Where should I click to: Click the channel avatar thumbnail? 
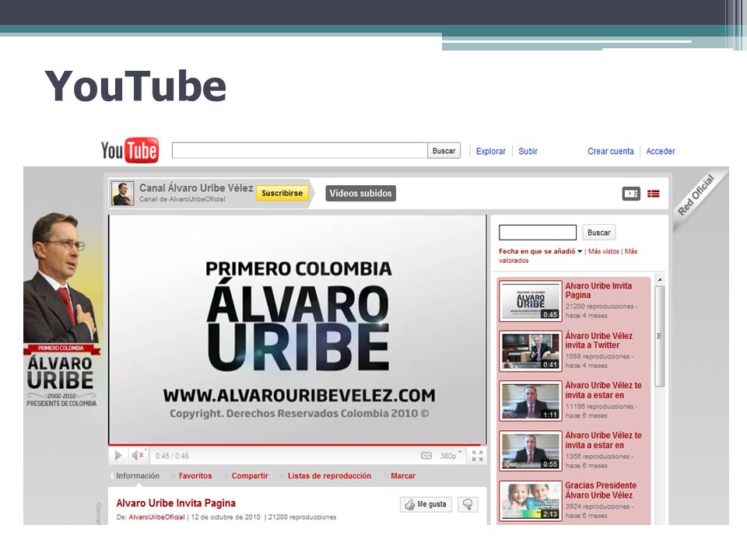pos(122,194)
